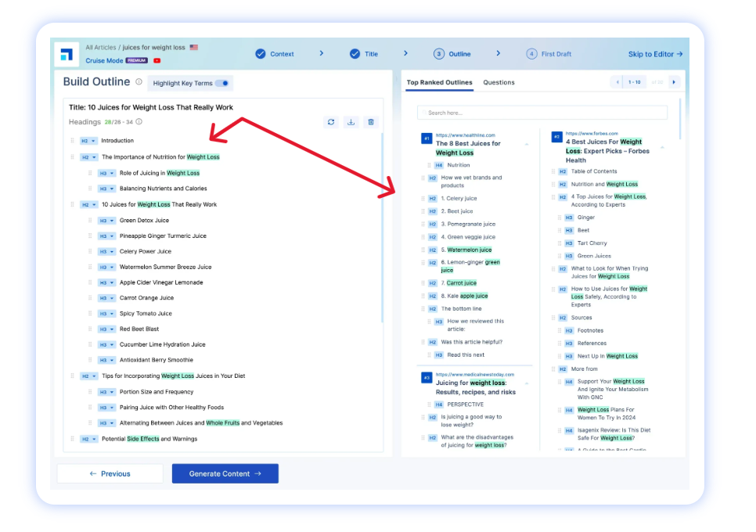Viewport: 756px width, 532px height.
Task: Click the Cruise Mode link
Action: click(x=104, y=61)
